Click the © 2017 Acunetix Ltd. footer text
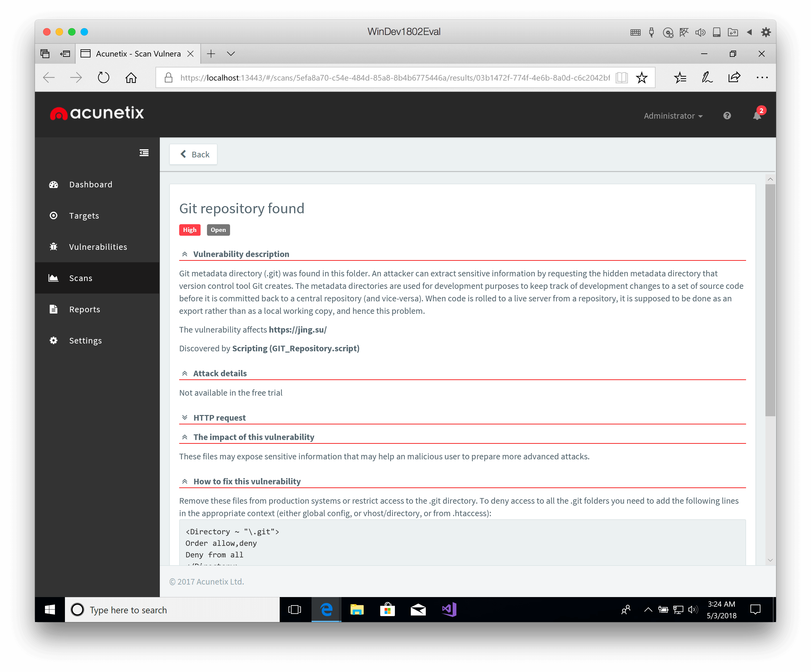This screenshot has height=672, width=811. 207,581
